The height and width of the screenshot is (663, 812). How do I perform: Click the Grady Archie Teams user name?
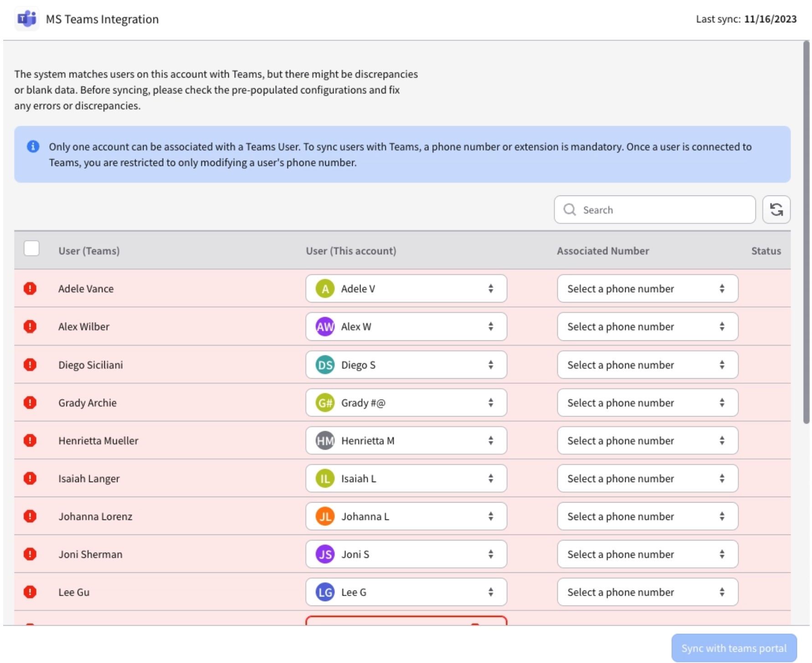(x=87, y=402)
